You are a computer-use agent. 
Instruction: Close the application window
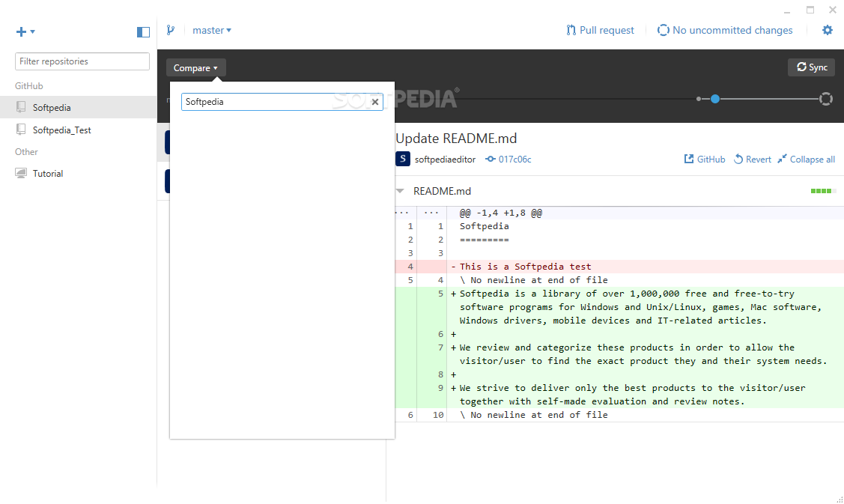(x=833, y=10)
